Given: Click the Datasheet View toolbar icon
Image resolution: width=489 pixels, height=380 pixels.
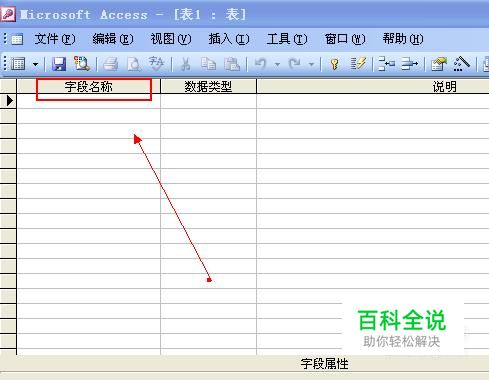Looking at the screenshot, I should pyautogui.click(x=18, y=64).
